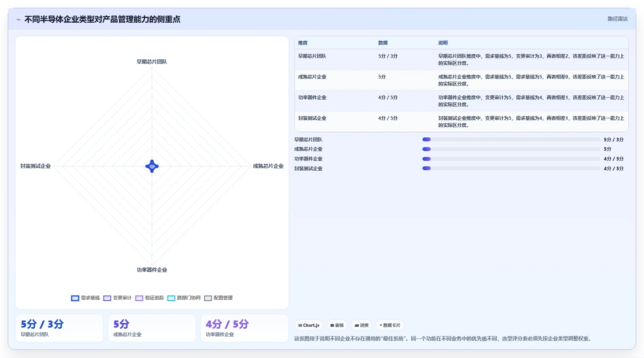Click the 早期芯片团队 radar axis label
Screen dimensions: 644x358
(x=152, y=62)
